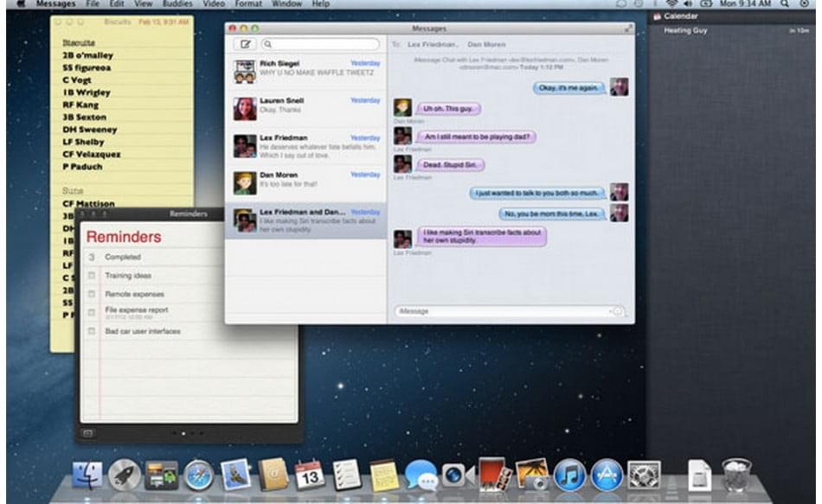Open Launchpad rocket icon in dock
The width and height of the screenshot is (822, 504).
(125, 474)
